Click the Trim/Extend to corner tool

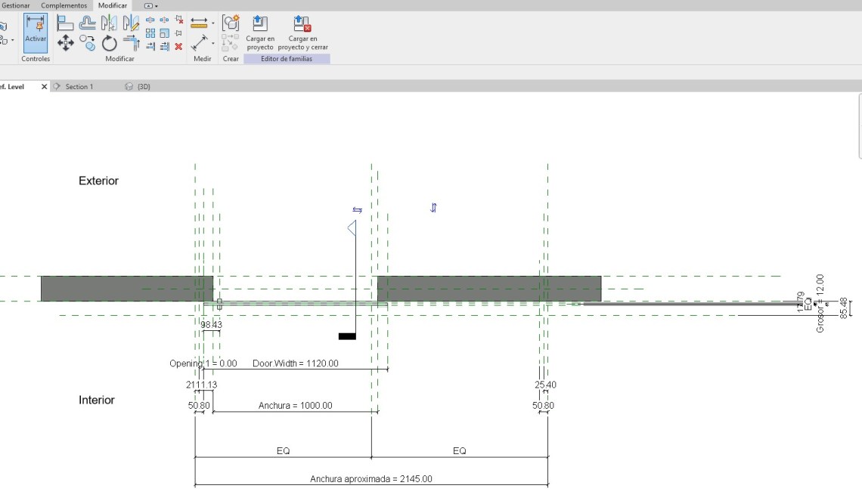(x=132, y=43)
